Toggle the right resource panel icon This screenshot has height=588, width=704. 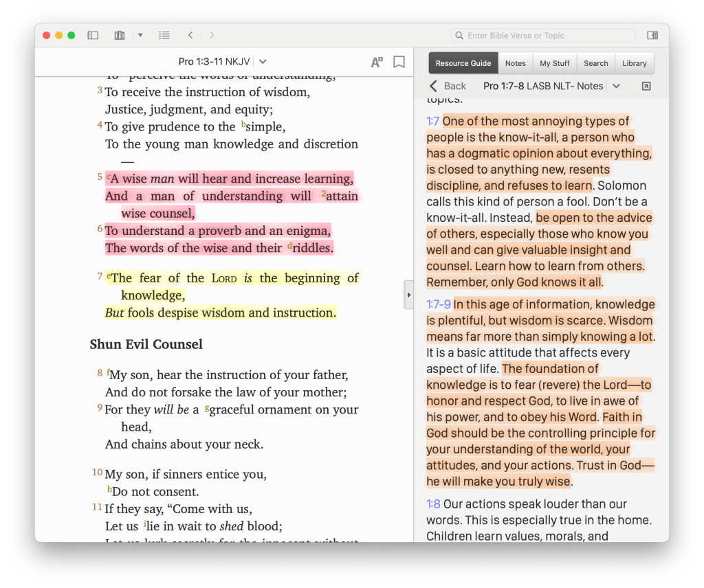coord(652,36)
